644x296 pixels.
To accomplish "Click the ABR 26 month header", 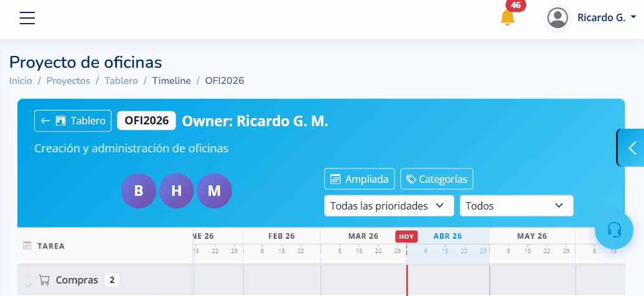I will pos(447,236).
